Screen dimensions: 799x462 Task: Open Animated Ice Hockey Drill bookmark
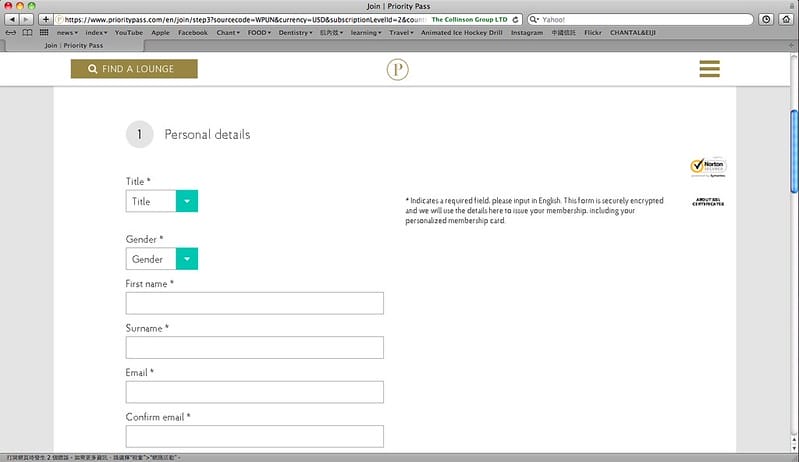462,33
